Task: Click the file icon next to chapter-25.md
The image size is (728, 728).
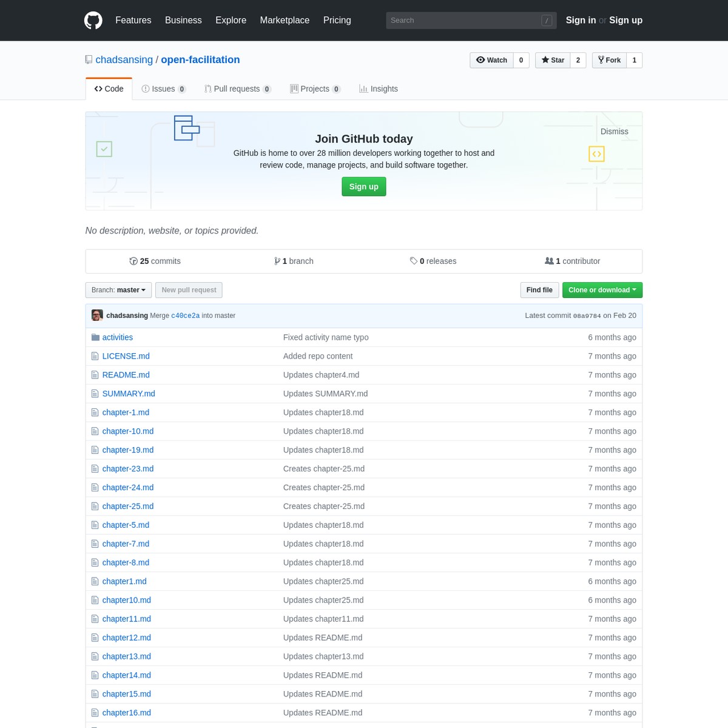Action: click(95, 507)
